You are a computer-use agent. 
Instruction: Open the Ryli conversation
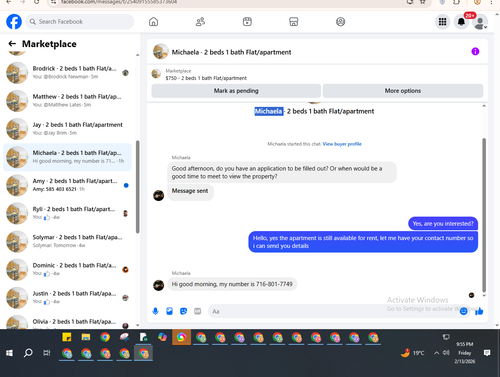point(68,213)
